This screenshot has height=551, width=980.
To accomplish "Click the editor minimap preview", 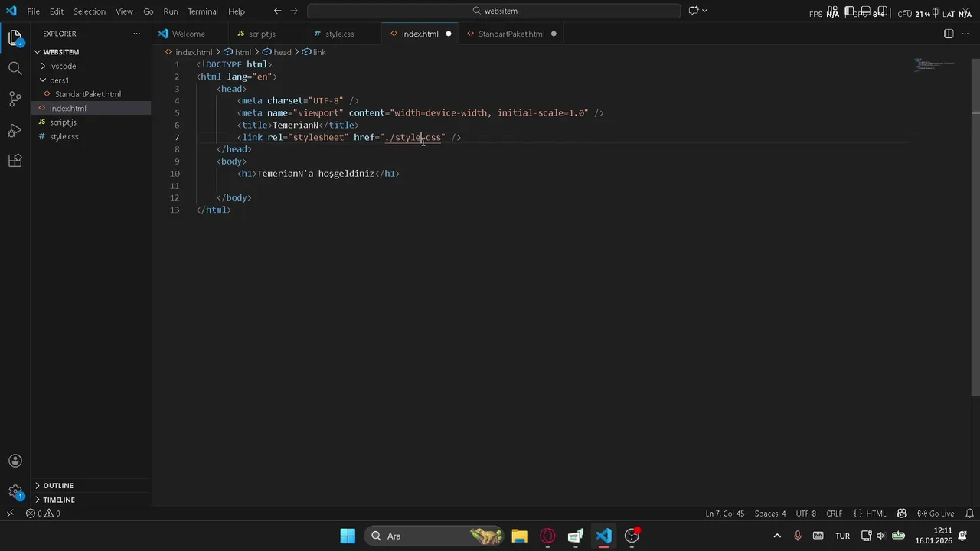I will pos(935,64).
